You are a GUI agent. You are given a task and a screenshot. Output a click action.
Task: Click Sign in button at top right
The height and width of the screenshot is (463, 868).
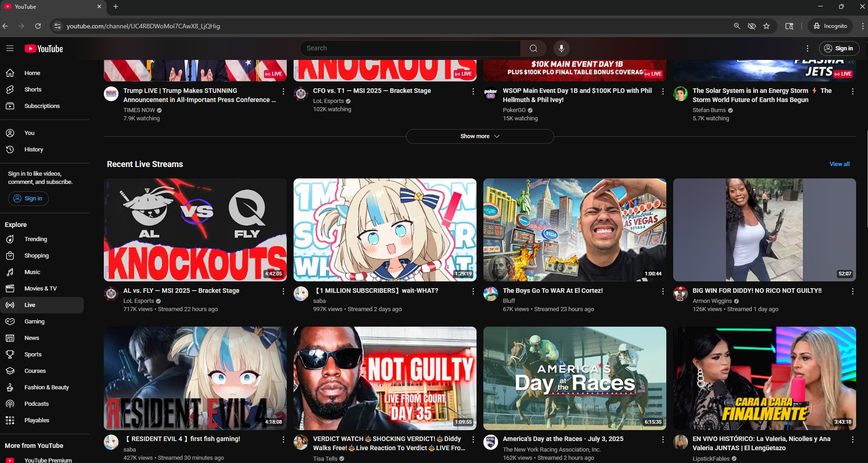839,48
